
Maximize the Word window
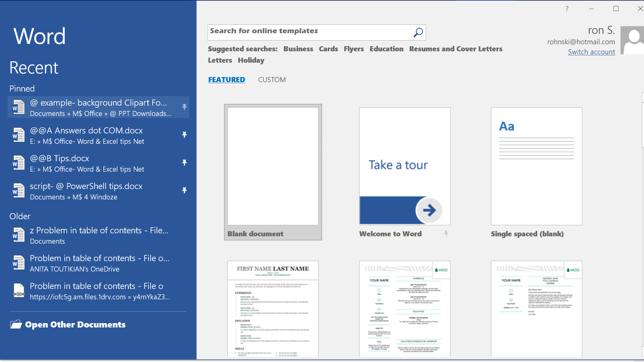[616, 9]
